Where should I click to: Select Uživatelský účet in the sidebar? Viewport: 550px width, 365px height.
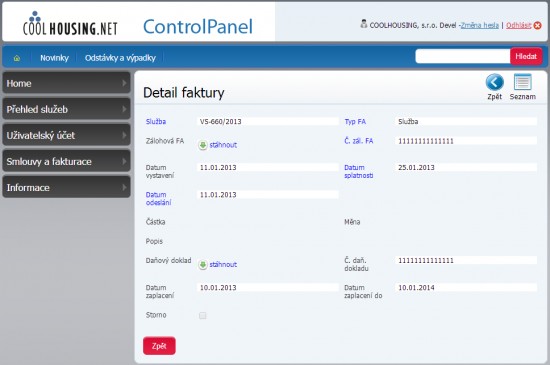point(66,135)
